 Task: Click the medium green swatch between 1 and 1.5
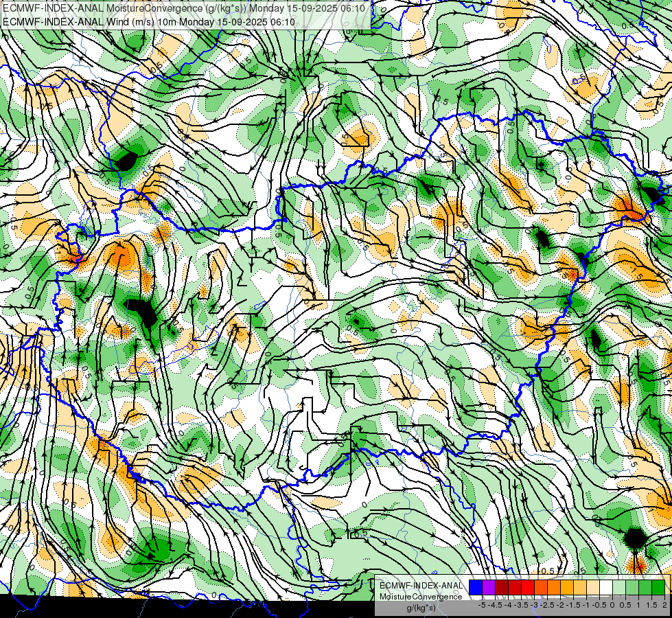[x=645, y=587]
